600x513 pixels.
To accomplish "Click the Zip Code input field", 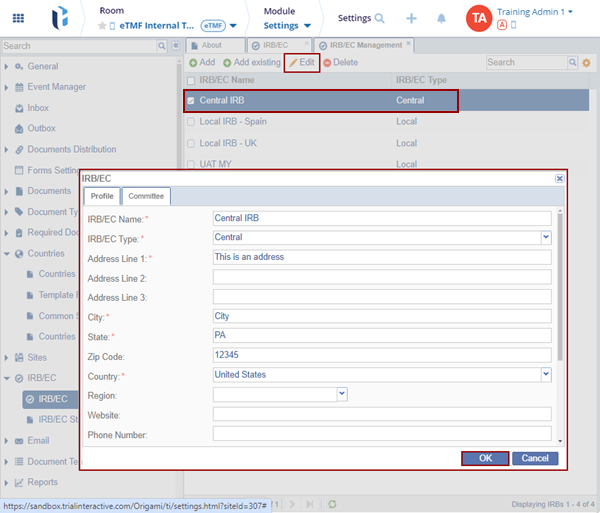I will pyautogui.click(x=382, y=354).
